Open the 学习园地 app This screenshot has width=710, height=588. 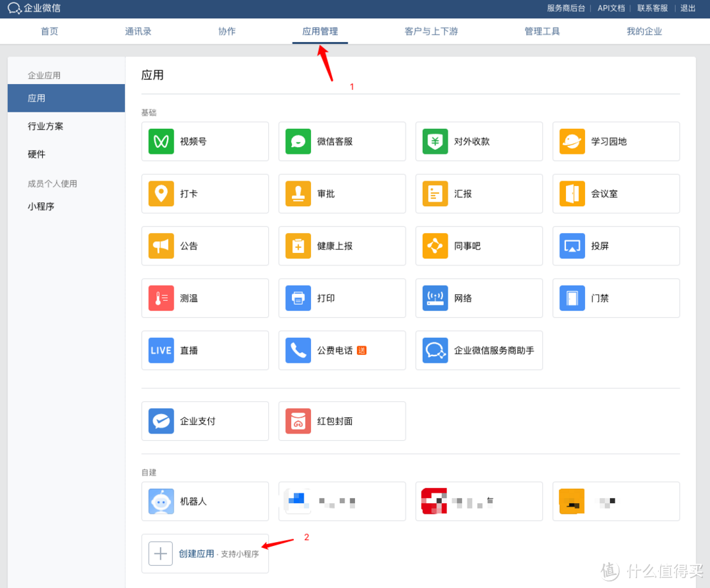pos(615,141)
